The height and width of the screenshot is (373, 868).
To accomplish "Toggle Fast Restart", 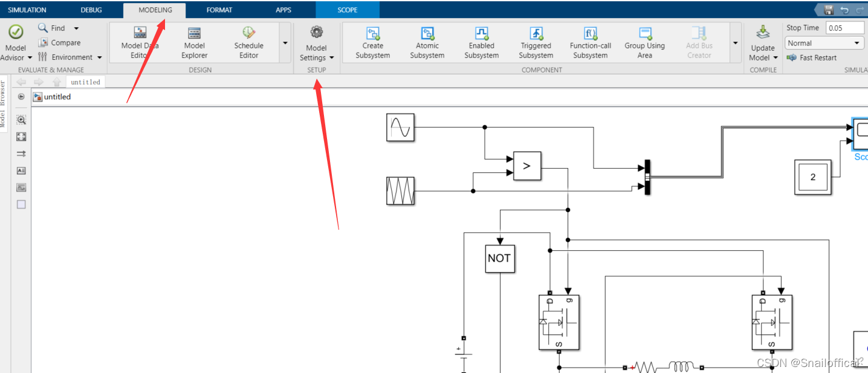I will (812, 57).
